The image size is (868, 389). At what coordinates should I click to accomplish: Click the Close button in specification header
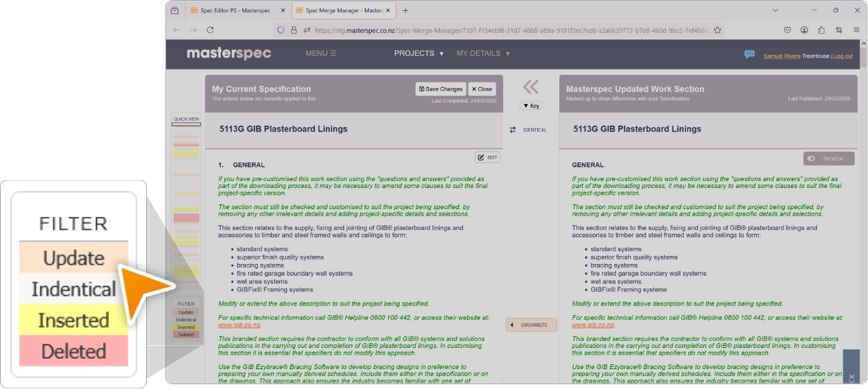tap(482, 89)
